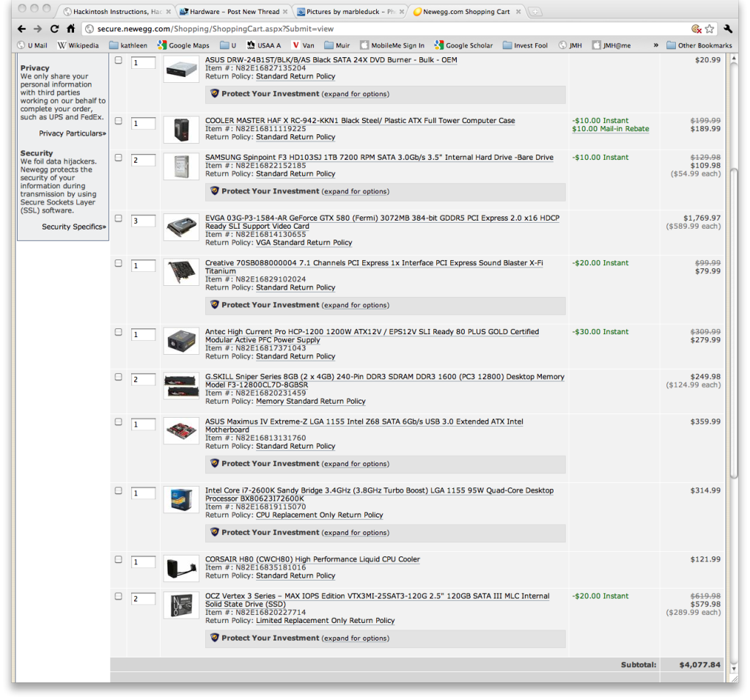Tick the COOLER MASTER HAF X checkbox
Viewport: 750px width, 700px height.
(x=119, y=121)
